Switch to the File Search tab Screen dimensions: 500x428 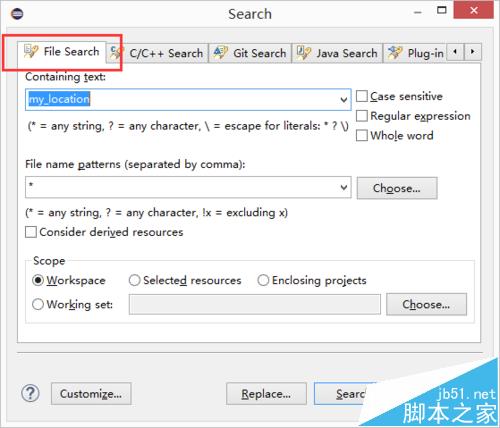click(62, 52)
